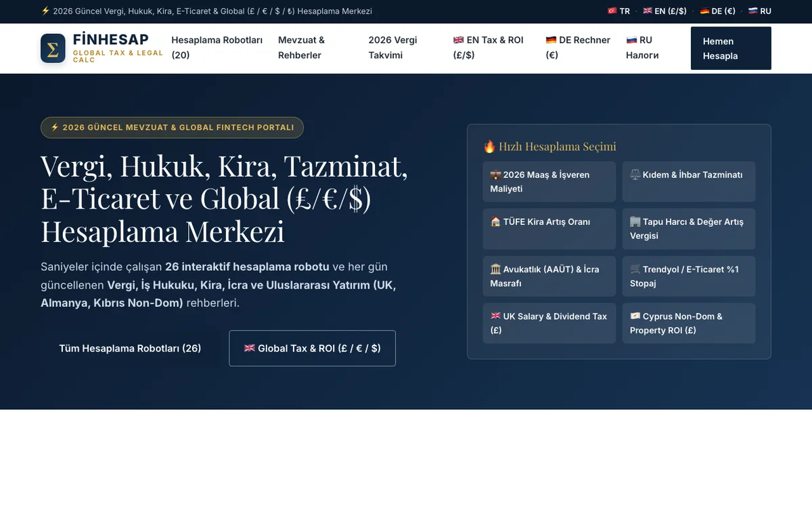Viewport: 812px width, 508px height.
Task: Switch language to TR in top bar
Action: (x=618, y=11)
